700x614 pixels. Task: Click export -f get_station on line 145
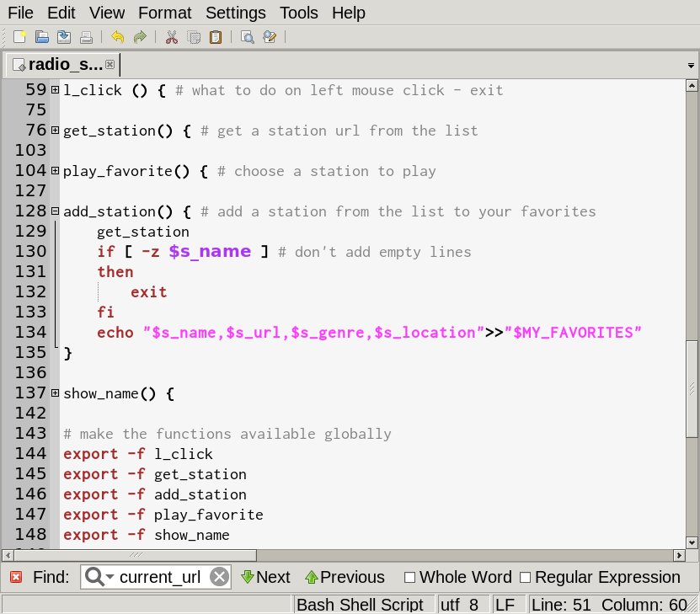pos(154,474)
